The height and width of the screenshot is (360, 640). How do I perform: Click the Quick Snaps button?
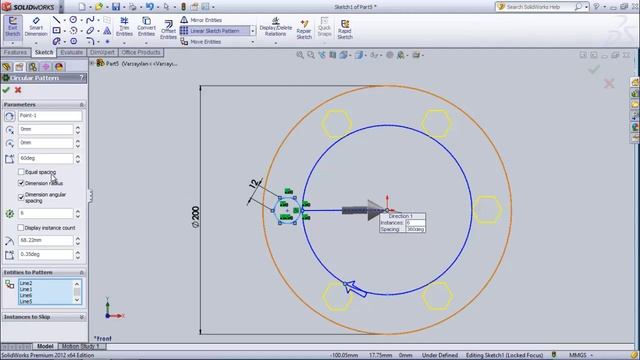(x=324, y=26)
